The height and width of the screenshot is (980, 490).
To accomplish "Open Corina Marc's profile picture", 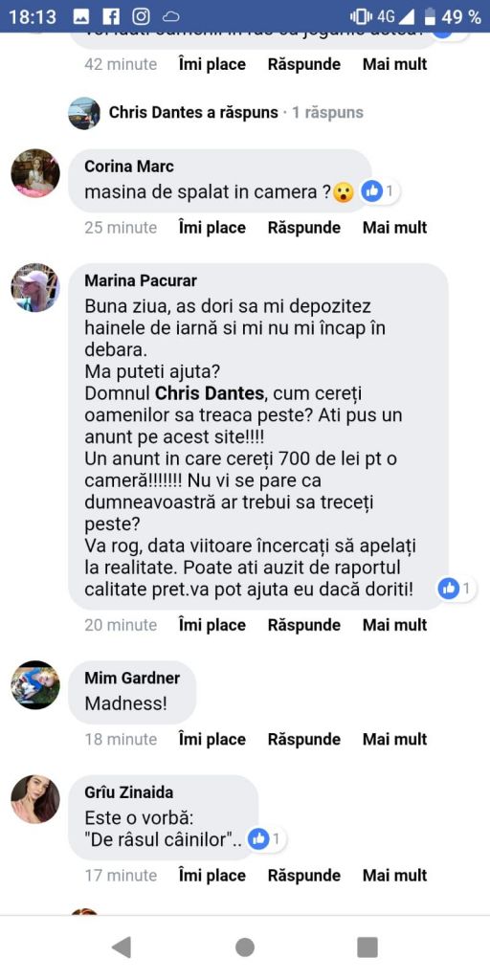I will (35, 173).
